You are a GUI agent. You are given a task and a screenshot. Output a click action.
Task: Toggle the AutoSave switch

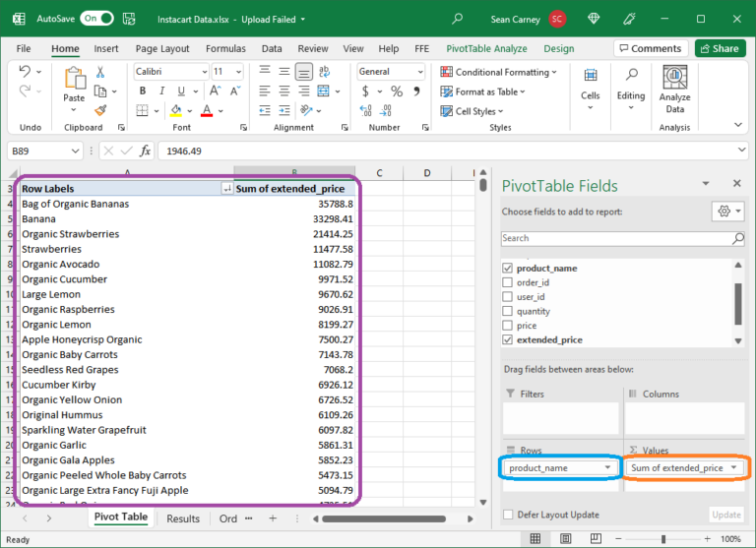[96, 19]
